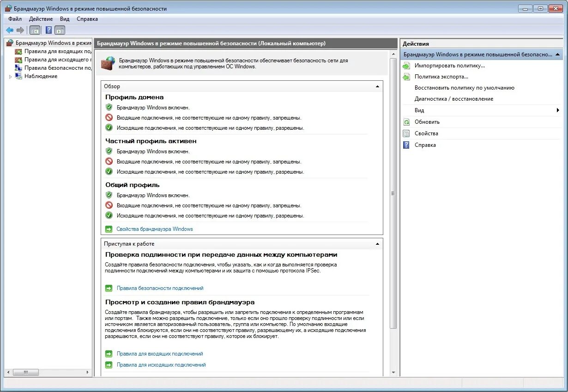Screen dimensions: 568x392
Task: Click the tree pane scroll right arrow
Action: coord(89,372)
